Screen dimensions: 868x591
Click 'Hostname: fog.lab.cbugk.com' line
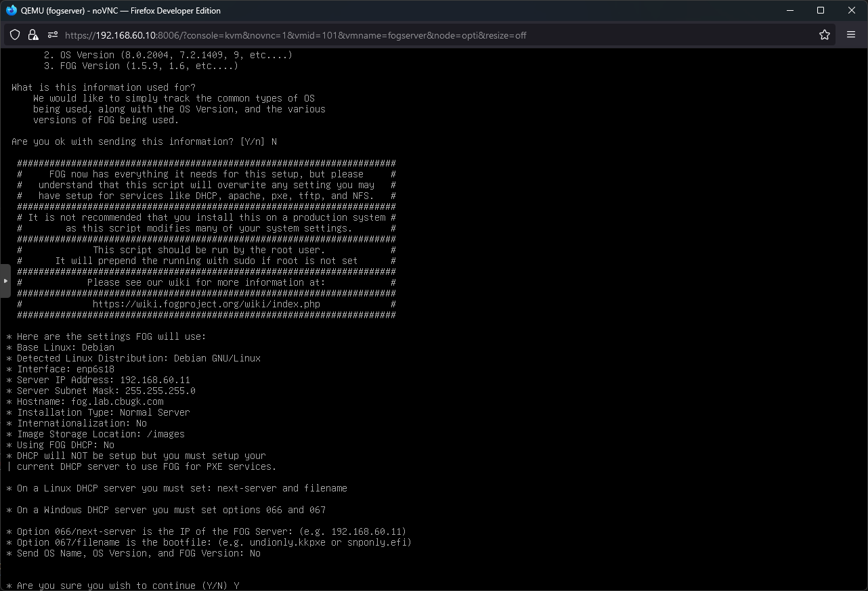85,401
